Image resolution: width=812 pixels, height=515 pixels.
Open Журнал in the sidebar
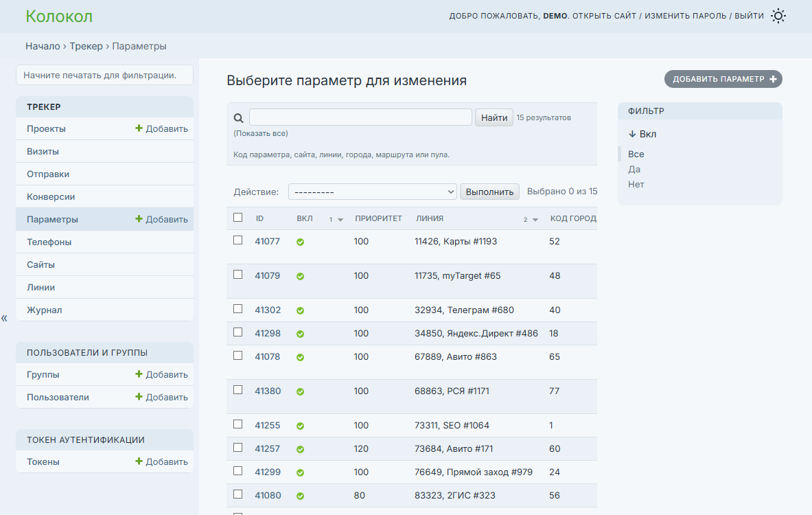tap(44, 310)
